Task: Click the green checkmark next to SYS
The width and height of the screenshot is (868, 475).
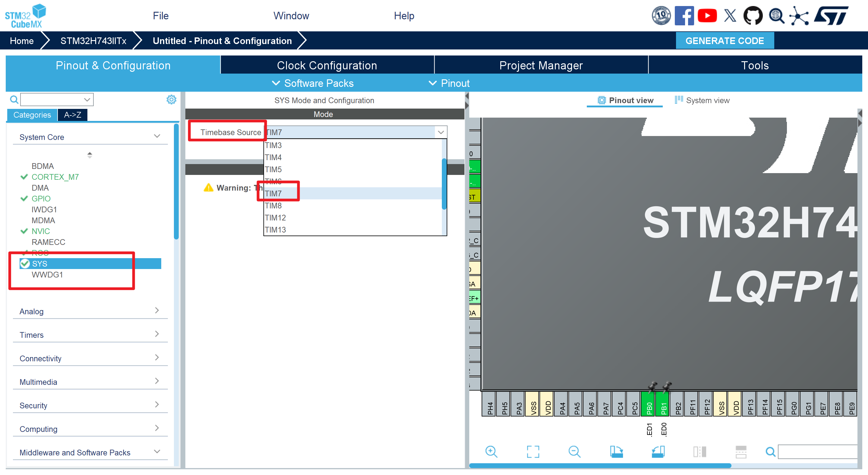Action: click(25, 264)
